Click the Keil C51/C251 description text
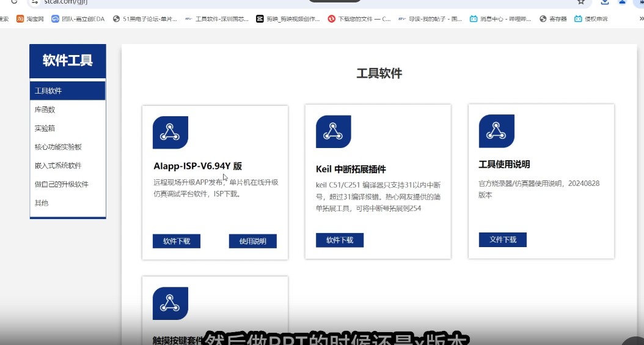The width and height of the screenshot is (644, 345). point(378,197)
